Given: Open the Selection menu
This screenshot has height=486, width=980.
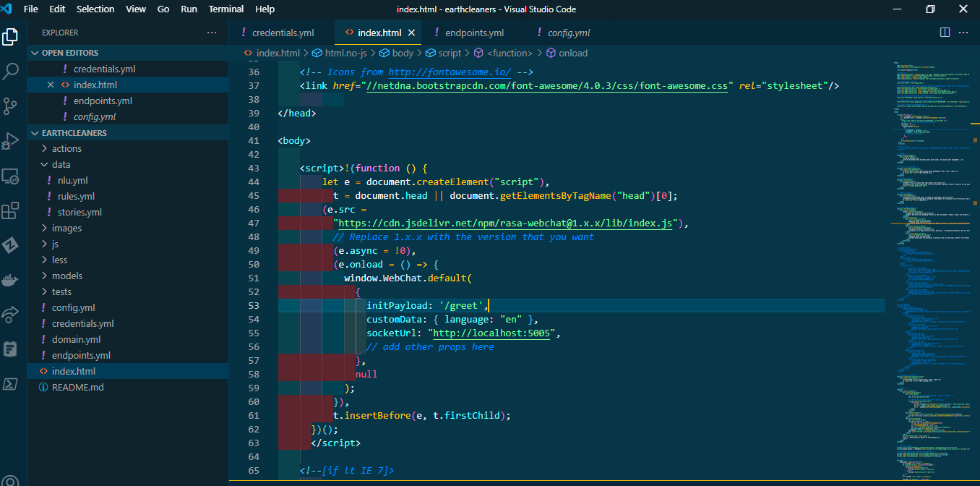Looking at the screenshot, I should 95,9.
